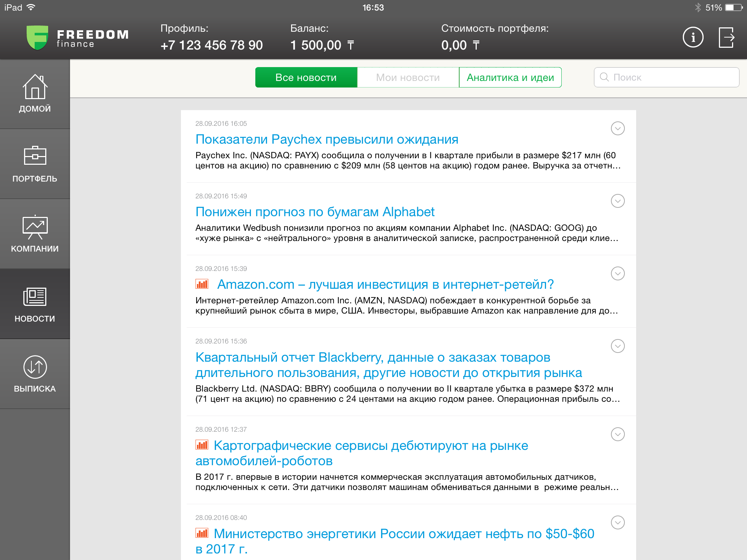
Task: Tap the Blackberry Ltd. summary text
Action: point(408,394)
